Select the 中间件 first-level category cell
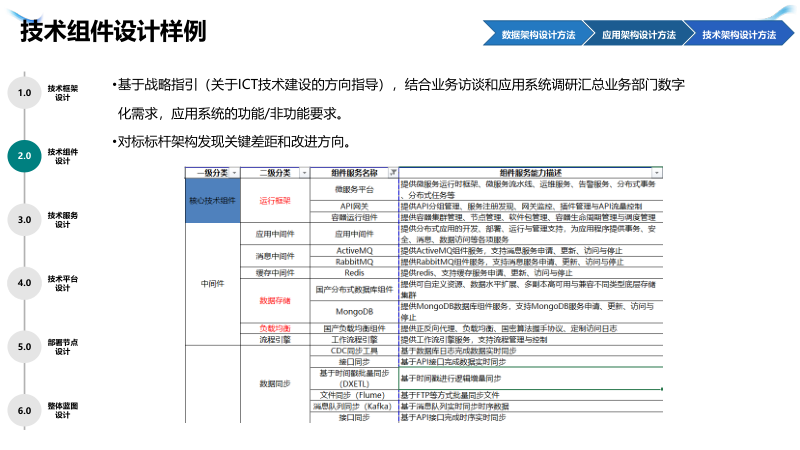 coord(213,284)
